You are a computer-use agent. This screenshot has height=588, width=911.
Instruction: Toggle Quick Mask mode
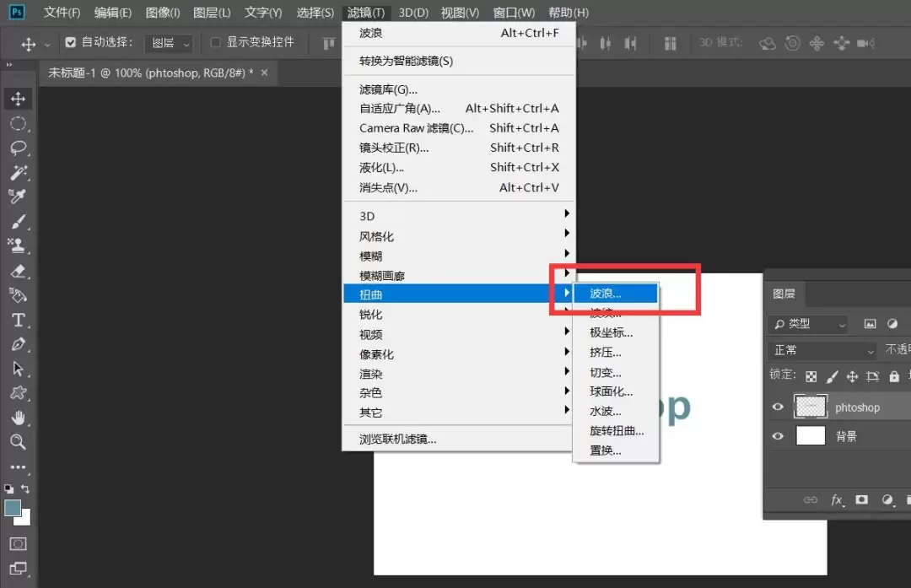(x=18, y=544)
